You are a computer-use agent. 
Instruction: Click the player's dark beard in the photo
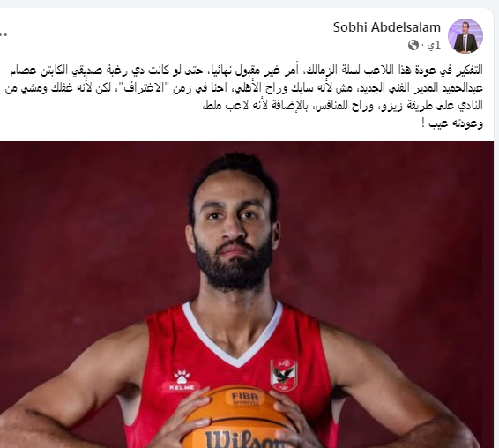(x=234, y=265)
